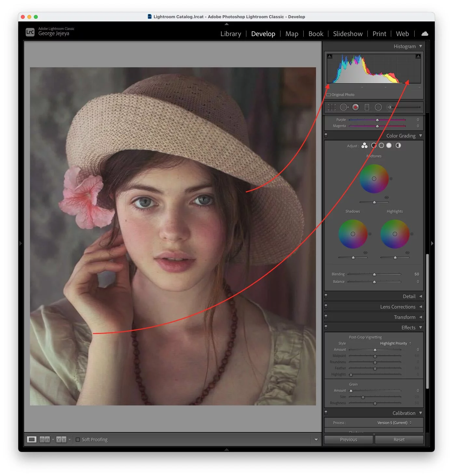Choose the Highlights-only Adjust circle icon

pyautogui.click(x=389, y=145)
